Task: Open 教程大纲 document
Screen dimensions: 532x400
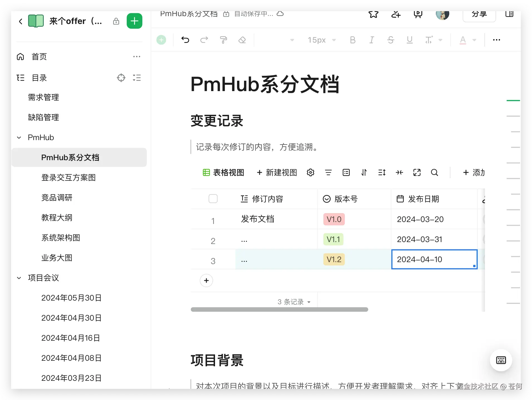Action: [x=57, y=218]
